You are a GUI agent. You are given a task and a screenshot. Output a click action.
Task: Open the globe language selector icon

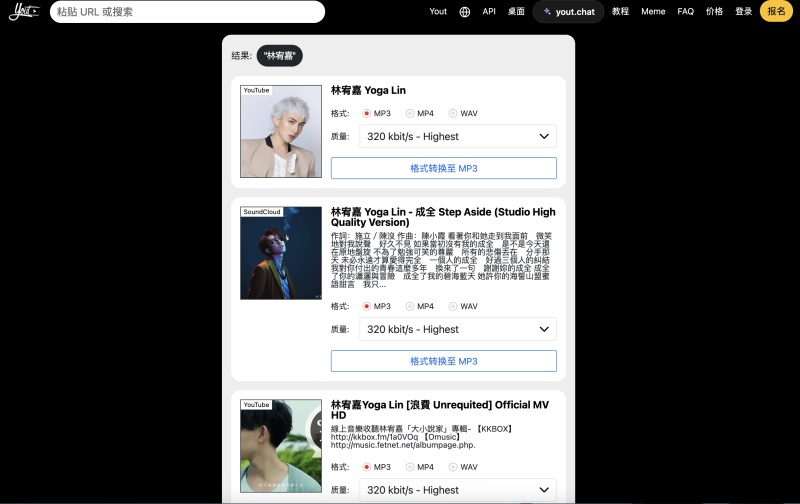pyautogui.click(x=464, y=12)
